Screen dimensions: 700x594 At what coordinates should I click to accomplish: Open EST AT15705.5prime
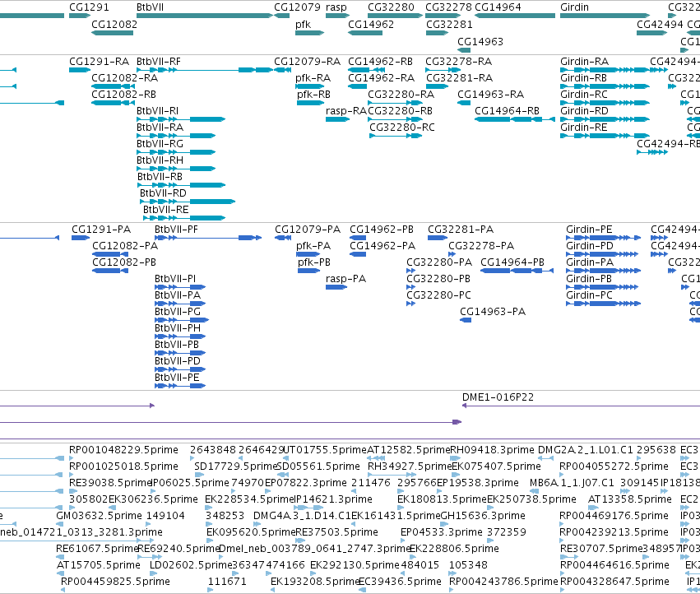[x=60, y=573]
